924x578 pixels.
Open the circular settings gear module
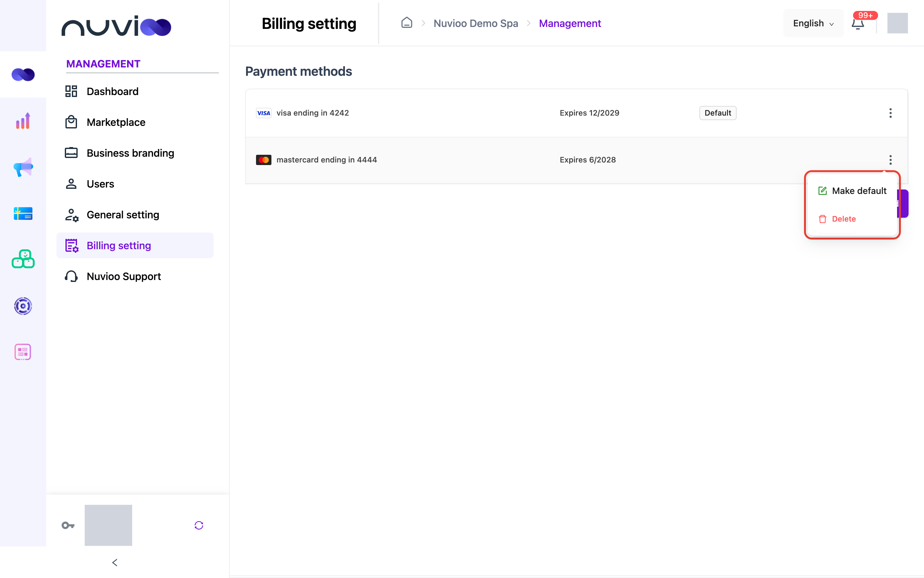click(x=23, y=306)
